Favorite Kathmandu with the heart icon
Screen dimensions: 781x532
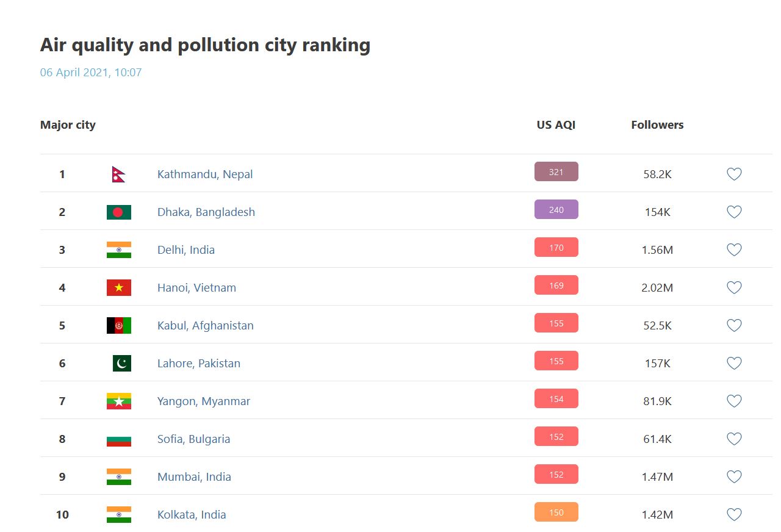coord(734,174)
